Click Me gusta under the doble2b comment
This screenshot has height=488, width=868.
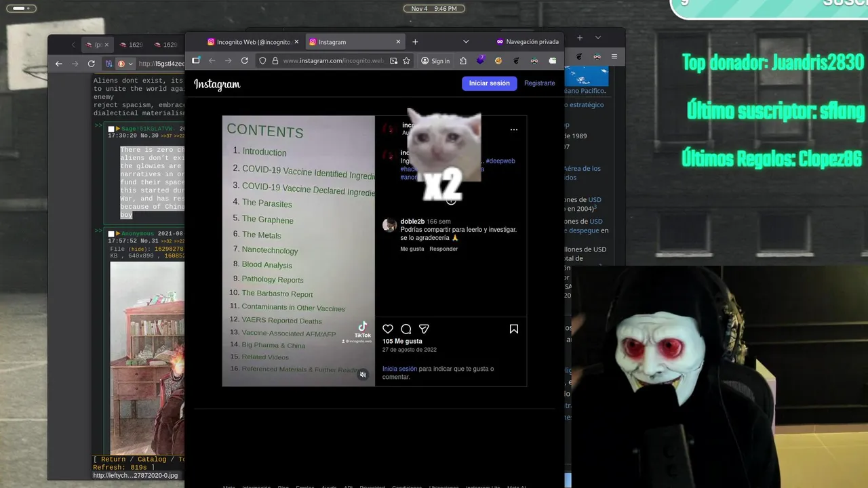[412, 249]
